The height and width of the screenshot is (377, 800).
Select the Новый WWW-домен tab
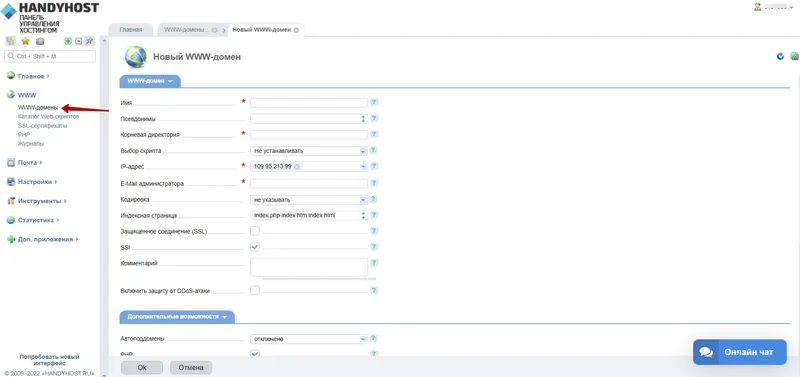(x=262, y=30)
